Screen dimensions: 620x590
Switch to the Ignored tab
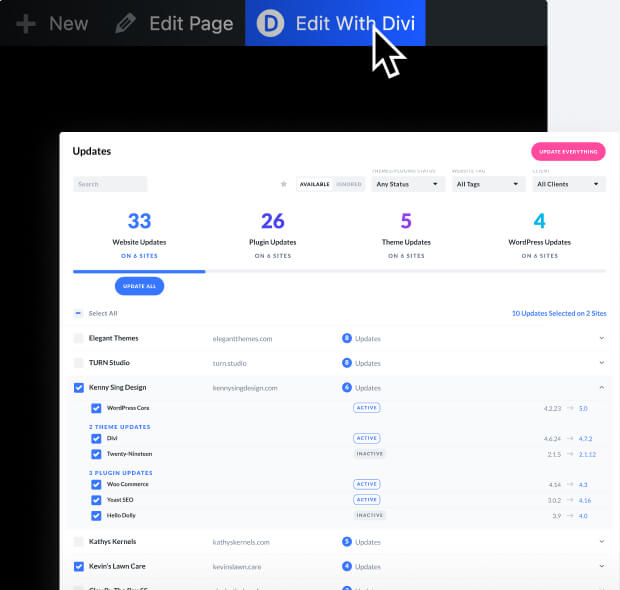pyautogui.click(x=349, y=184)
